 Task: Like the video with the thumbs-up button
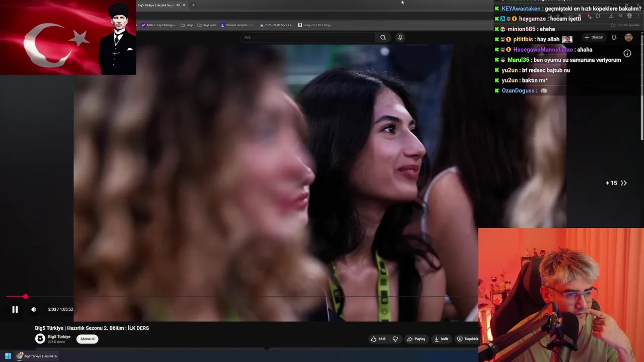tap(378, 339)
